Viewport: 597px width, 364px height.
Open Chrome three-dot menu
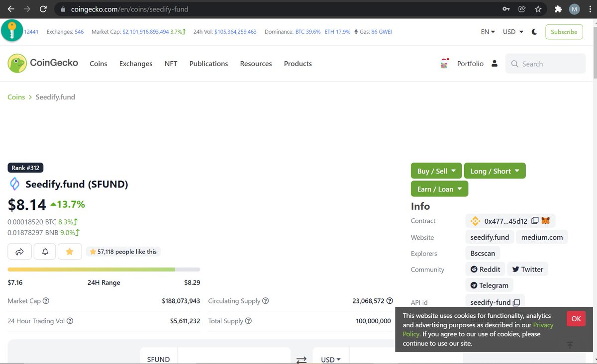[590, 9]
